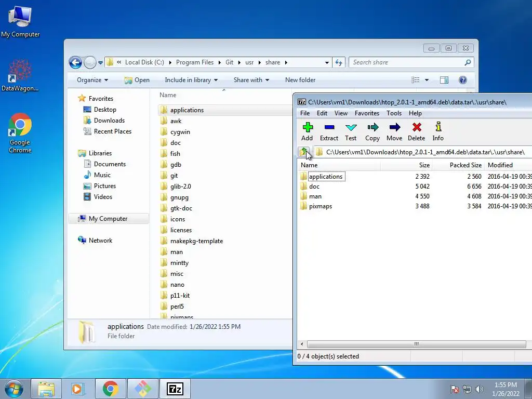
Task: Click the Windows Start button
Action: 14,389
